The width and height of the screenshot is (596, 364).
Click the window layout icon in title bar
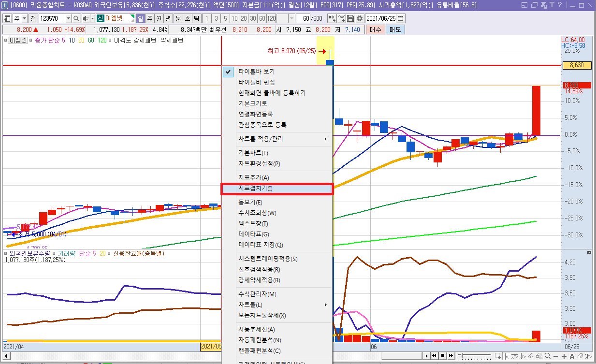point(524,5)
